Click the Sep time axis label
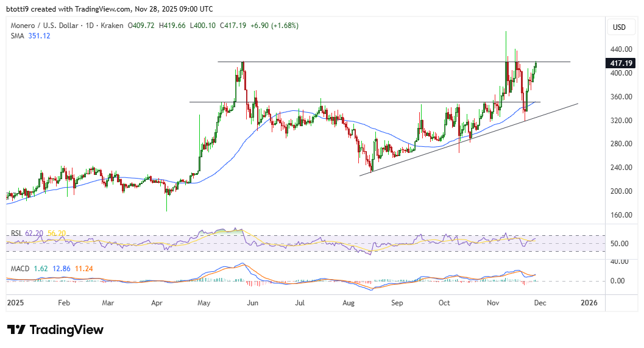Image resolution: width=644 pixels, height=348 pixels. coord(397,303)
